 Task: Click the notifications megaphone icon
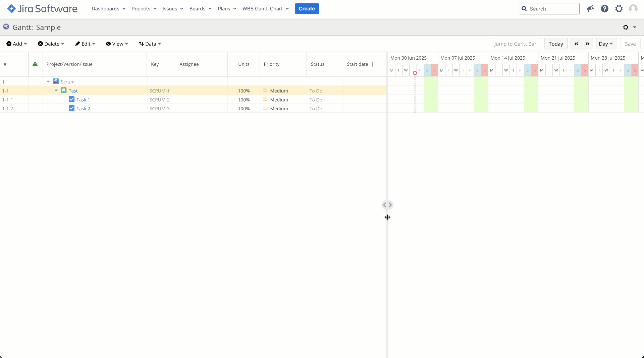(x=590, y=9)
